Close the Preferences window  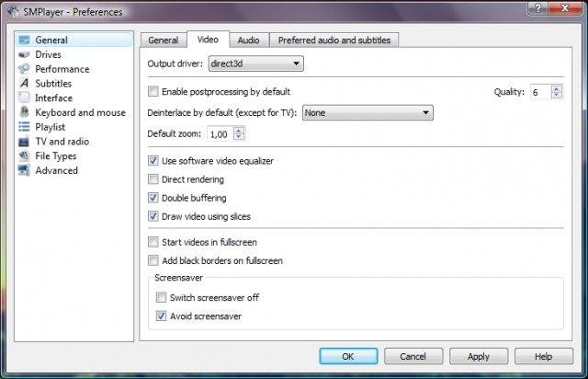[565, 8]
